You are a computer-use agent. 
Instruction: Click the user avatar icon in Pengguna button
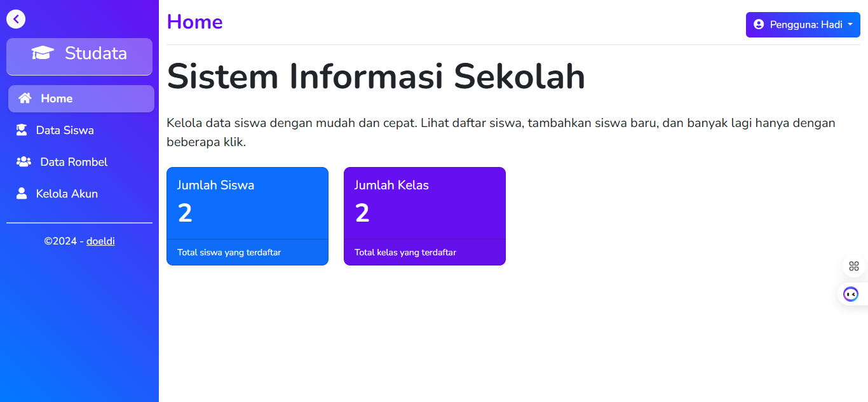759,25
